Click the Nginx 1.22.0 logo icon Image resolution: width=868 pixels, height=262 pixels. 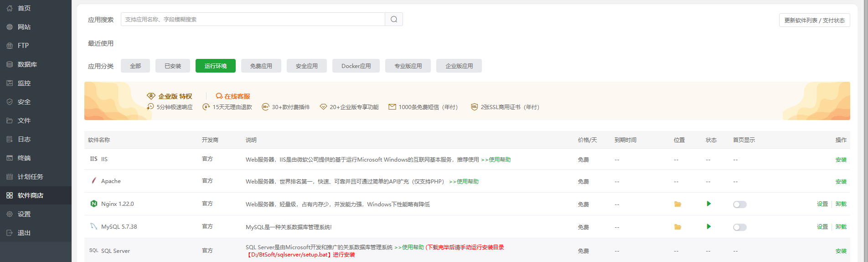coord(94,204)
